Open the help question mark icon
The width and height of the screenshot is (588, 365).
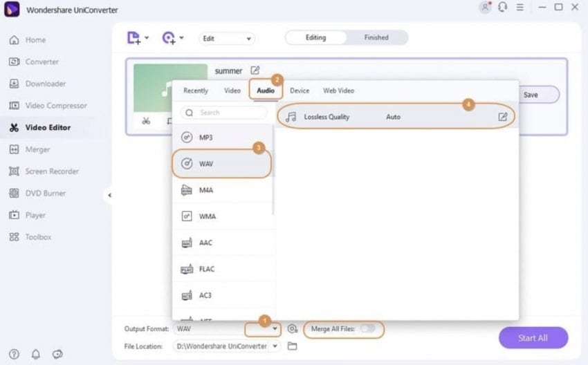click(14, 354)
